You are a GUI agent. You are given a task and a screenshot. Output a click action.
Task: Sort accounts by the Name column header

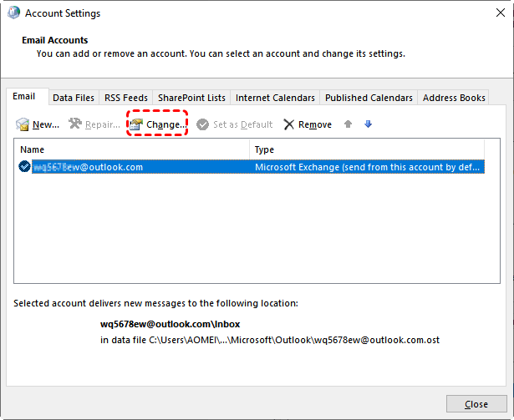click(x=134, y=149)
